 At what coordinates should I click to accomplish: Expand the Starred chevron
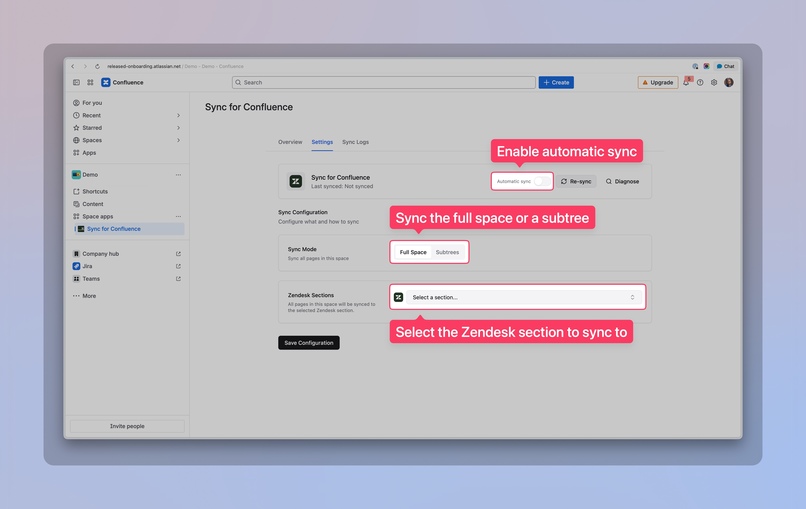(x=178, y=128)
